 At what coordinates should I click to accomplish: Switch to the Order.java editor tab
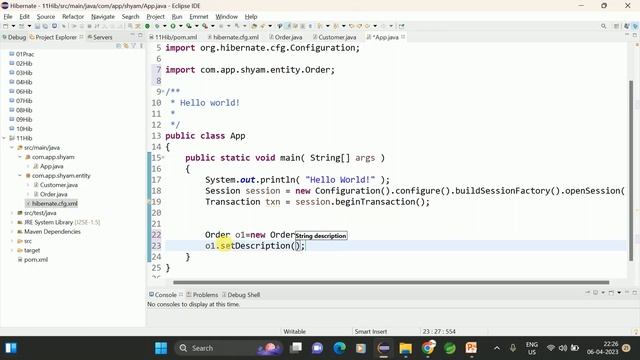(x=286, y=37)
